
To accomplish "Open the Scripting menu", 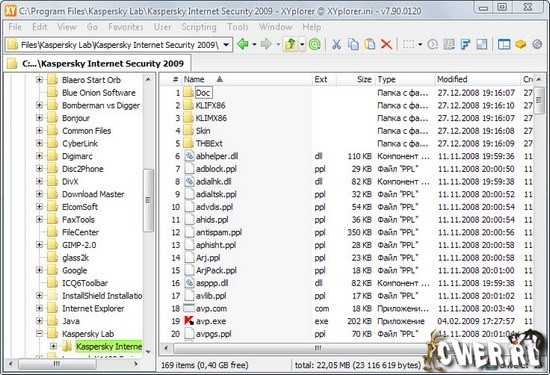I will pos(199,27).
